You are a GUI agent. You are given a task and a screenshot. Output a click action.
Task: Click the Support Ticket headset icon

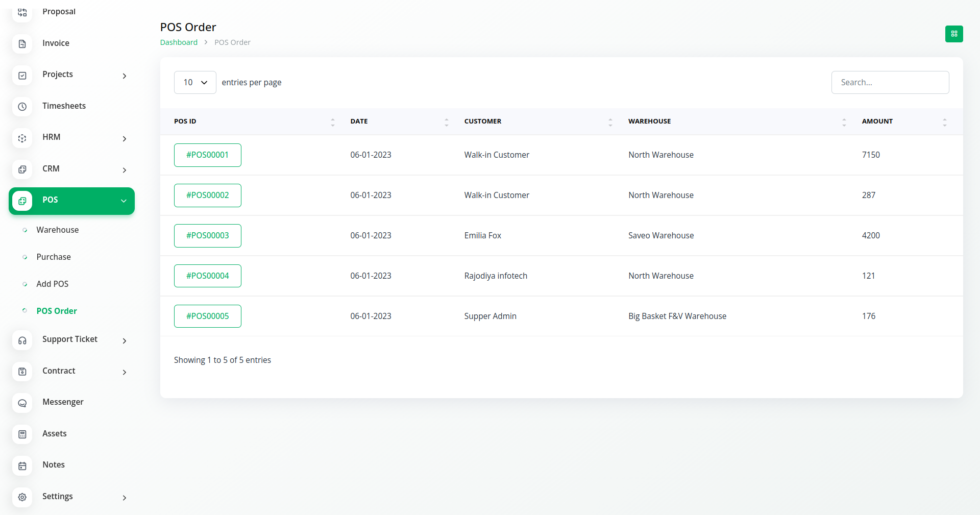(x=22, y=340)
